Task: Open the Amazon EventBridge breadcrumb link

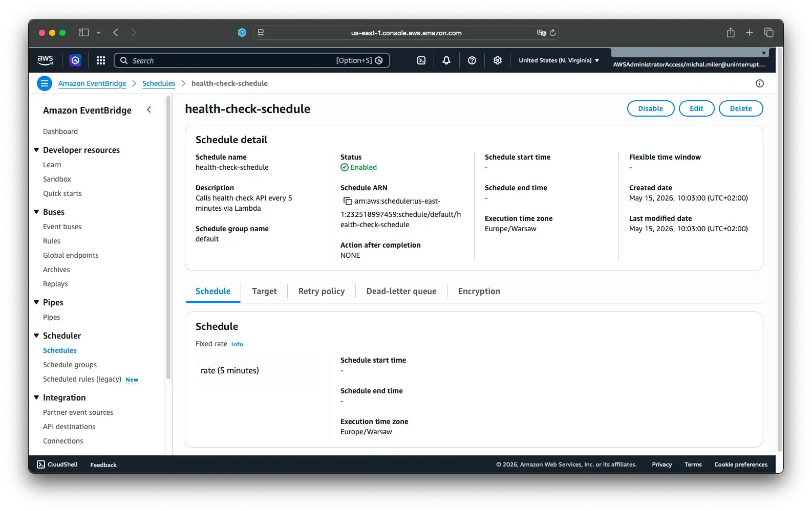Action: click(92, 83)
